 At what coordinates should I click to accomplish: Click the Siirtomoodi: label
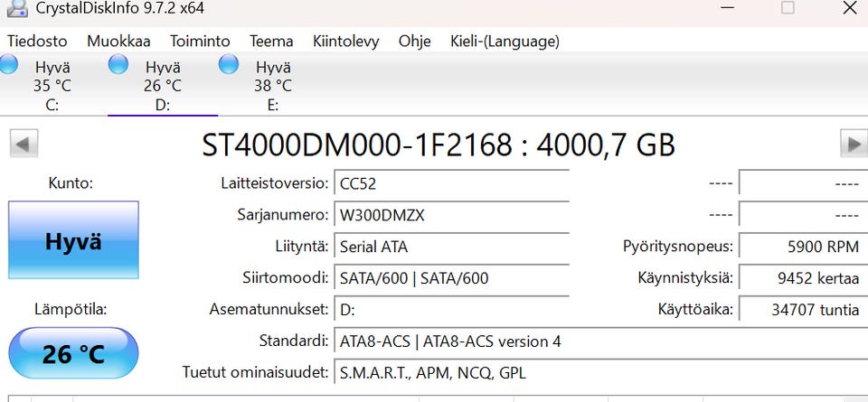coord(286,277)
